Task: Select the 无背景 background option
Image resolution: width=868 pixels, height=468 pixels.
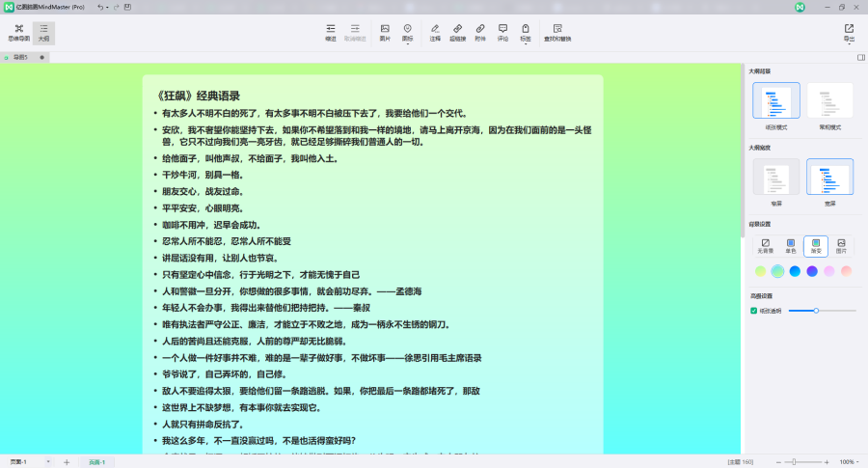Action: (x=766, y=246)
